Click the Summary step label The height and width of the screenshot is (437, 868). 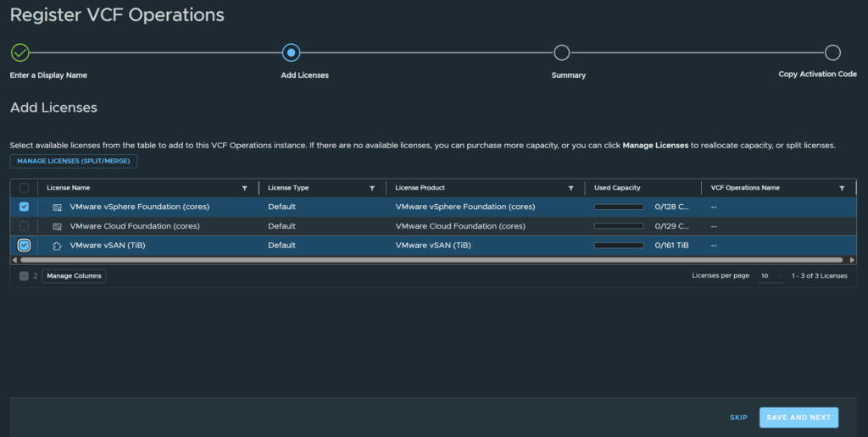point(569,75)
